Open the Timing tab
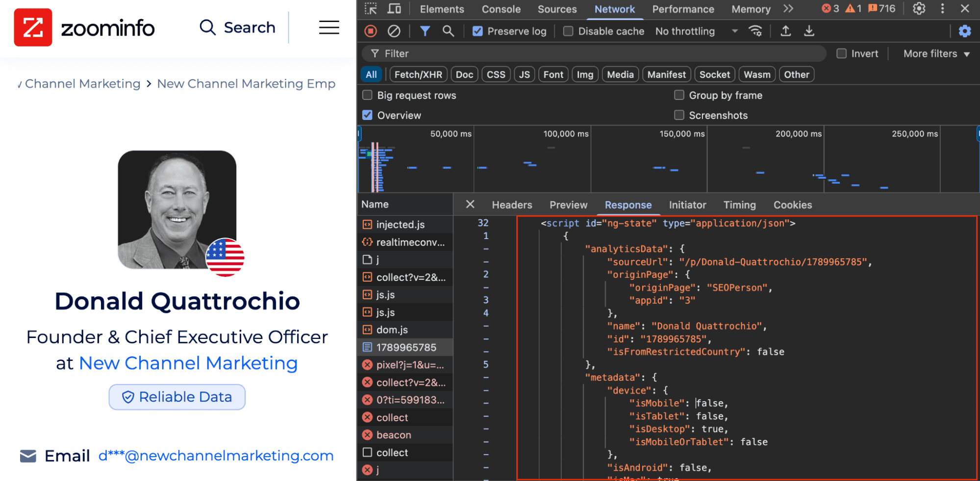 [x=739, y=205]
